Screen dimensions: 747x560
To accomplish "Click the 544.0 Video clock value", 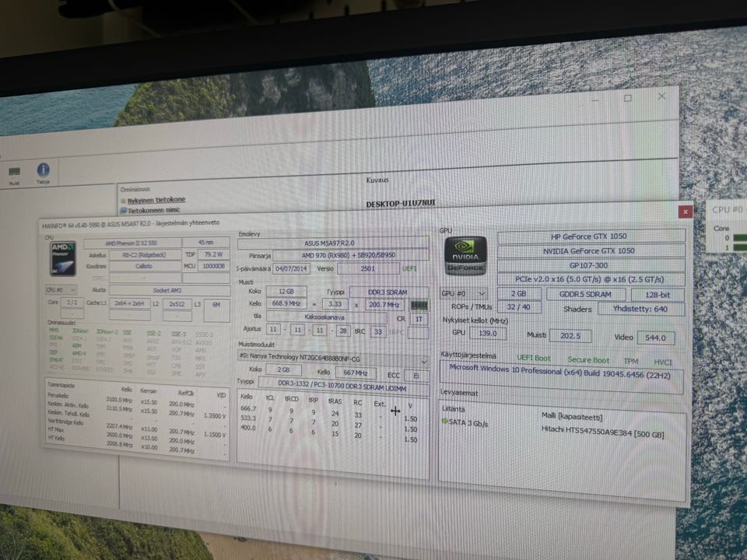I will pos(655,338).
